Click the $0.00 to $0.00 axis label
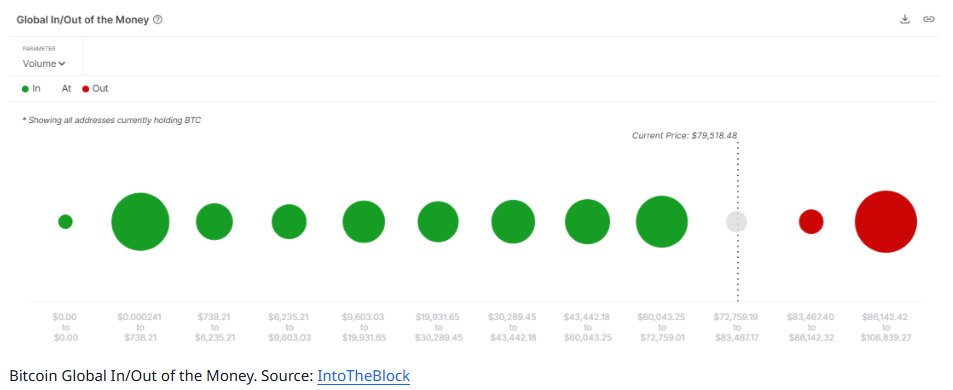This screenshot has height=390, width=953. (65, 327)
